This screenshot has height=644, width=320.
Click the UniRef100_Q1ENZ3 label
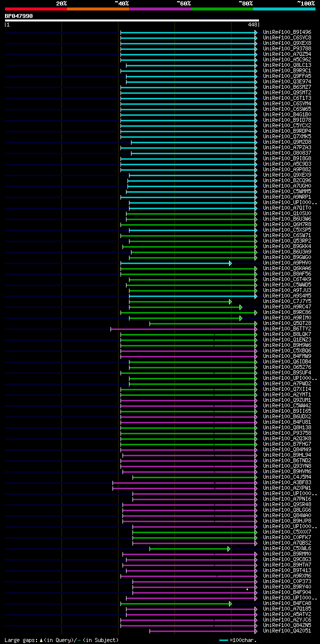click(287, 339)
